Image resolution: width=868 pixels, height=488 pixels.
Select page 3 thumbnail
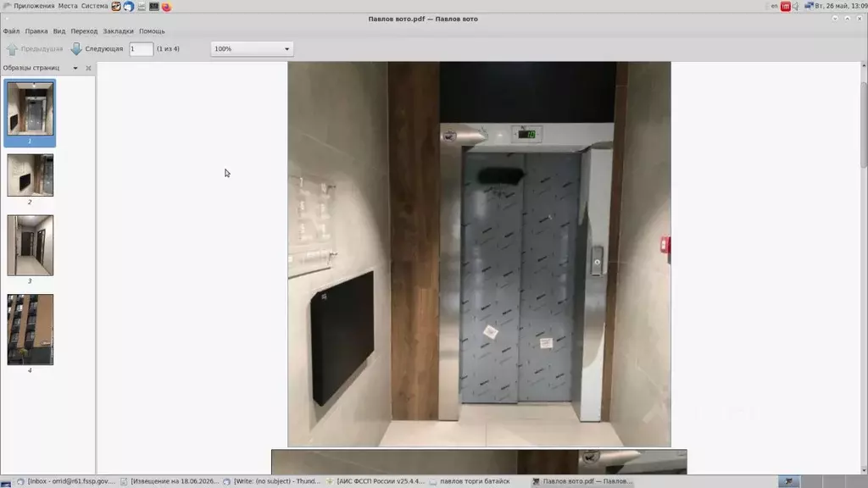tap(30, 245)
